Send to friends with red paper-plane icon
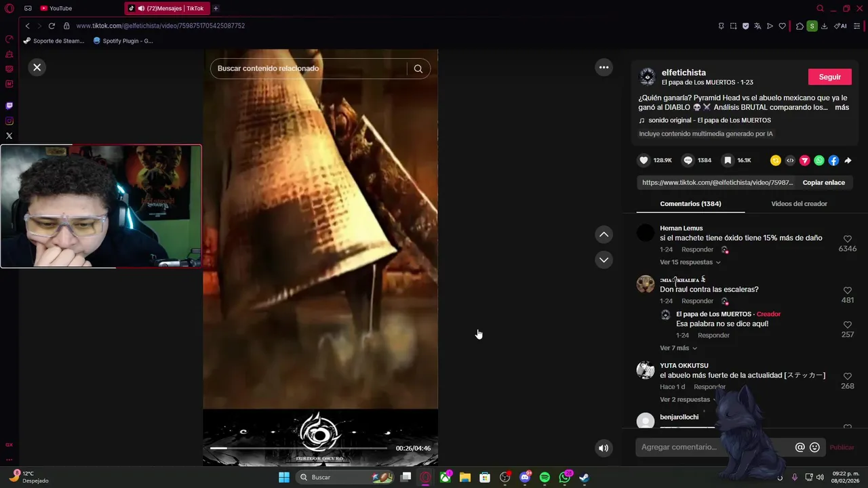The width and height of the screenshot is (868, 488). (805, 161)
